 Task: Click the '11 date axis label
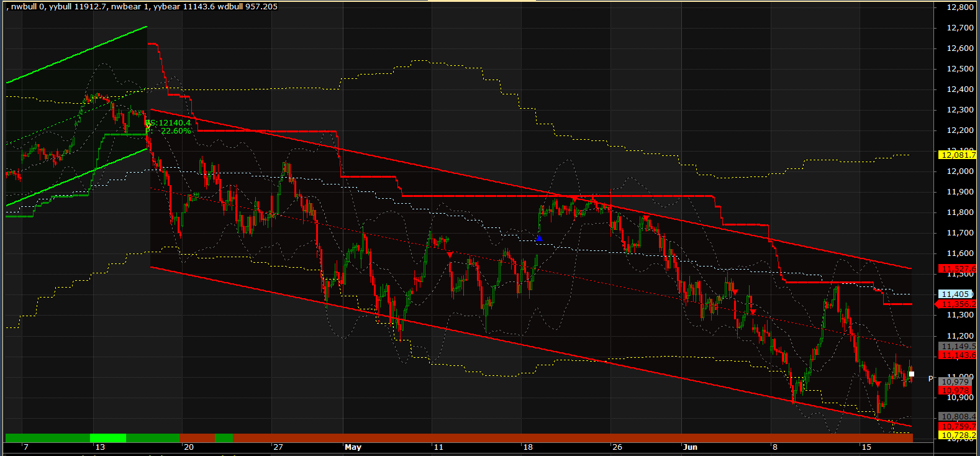click(438, 447)
